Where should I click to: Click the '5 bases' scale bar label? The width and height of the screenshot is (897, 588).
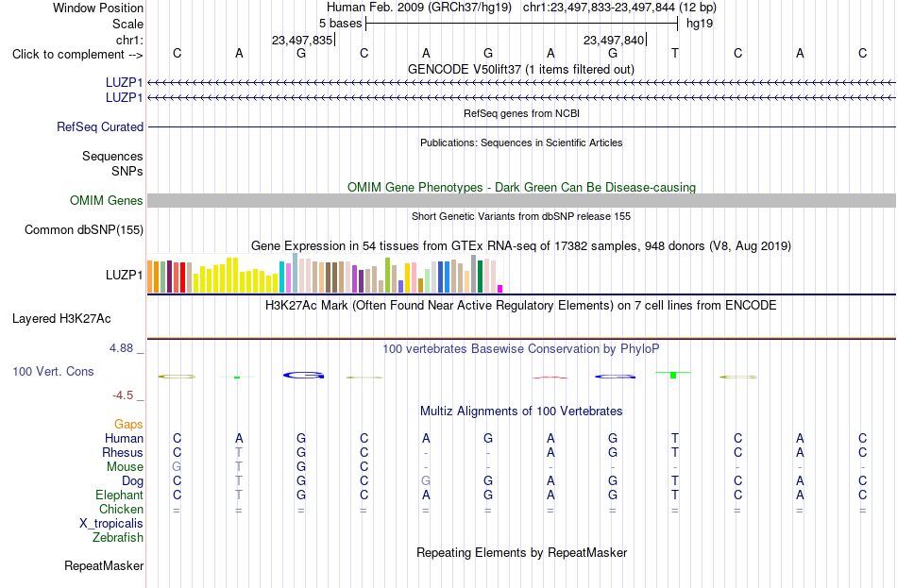[x=340, y=24]
